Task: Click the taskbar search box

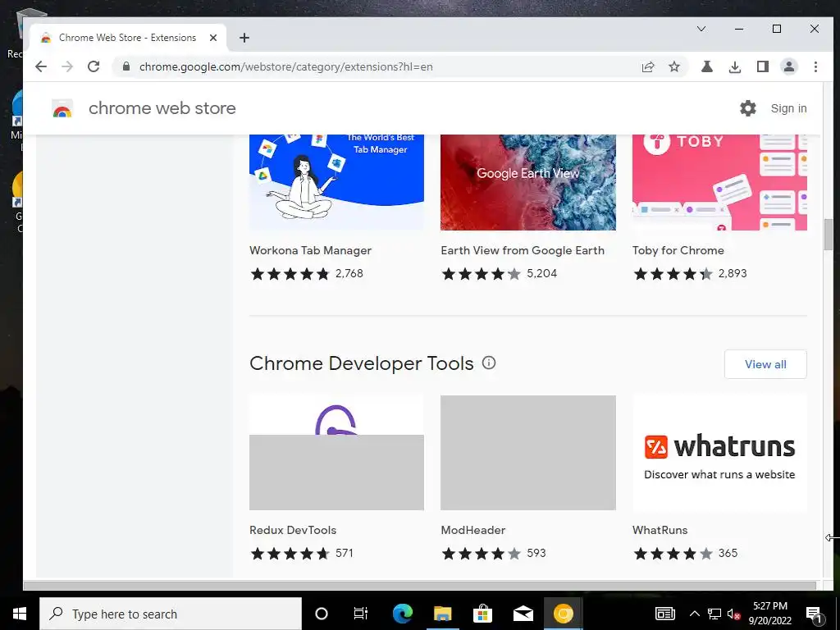Action: [x=171, y=614]
